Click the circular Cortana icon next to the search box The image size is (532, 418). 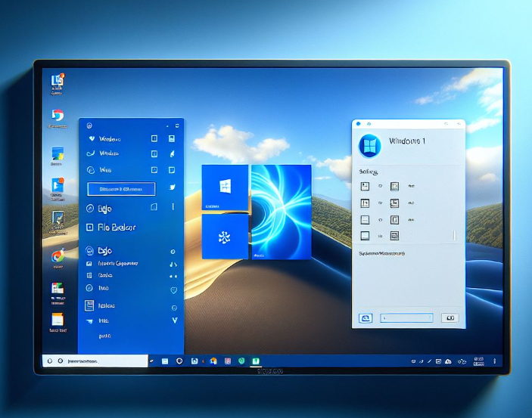click(x=179, y=361)
